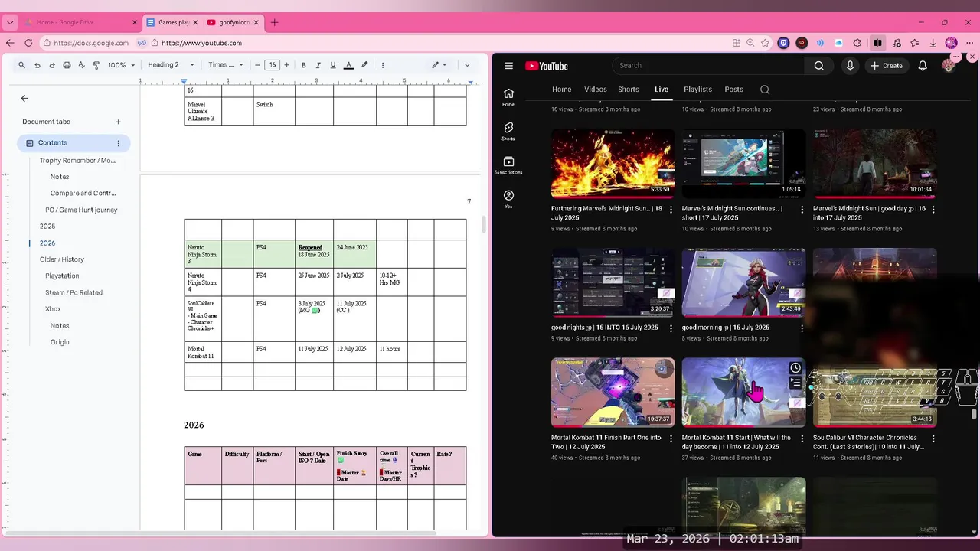Open a new browser tab
Image resolution: width=980 pixels, height=551 pixels.
click(x=275, y=22)
